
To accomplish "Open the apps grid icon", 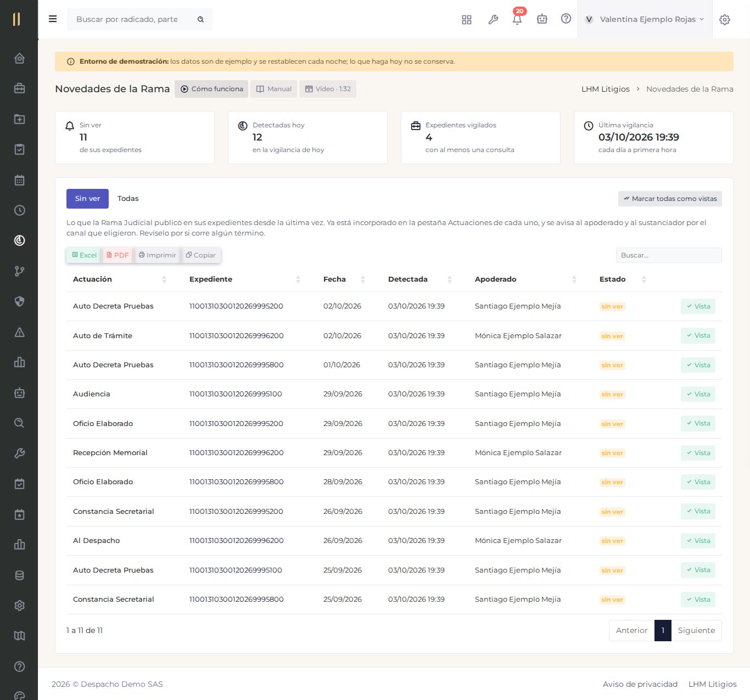I will (467, 20).
